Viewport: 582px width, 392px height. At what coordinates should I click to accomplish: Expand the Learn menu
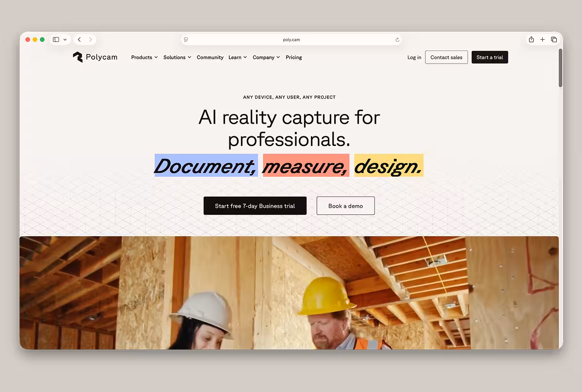coord(238,57)
